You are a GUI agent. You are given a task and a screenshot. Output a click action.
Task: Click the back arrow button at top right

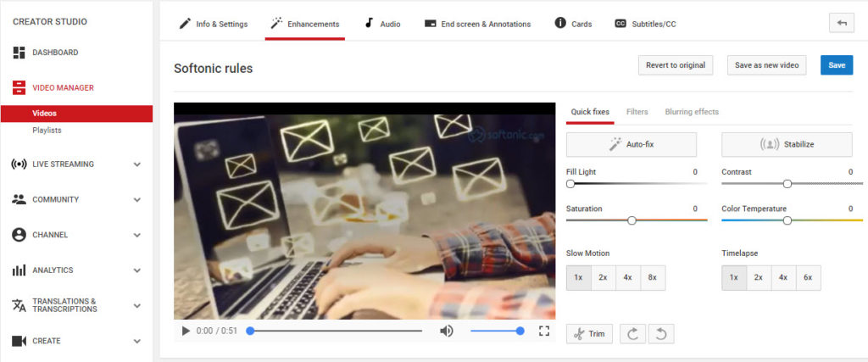841,23
